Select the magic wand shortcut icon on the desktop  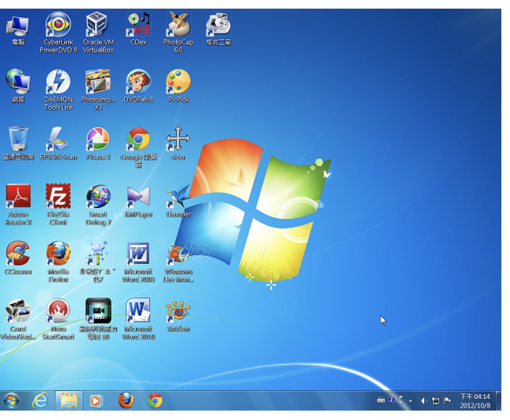(98, 262)
